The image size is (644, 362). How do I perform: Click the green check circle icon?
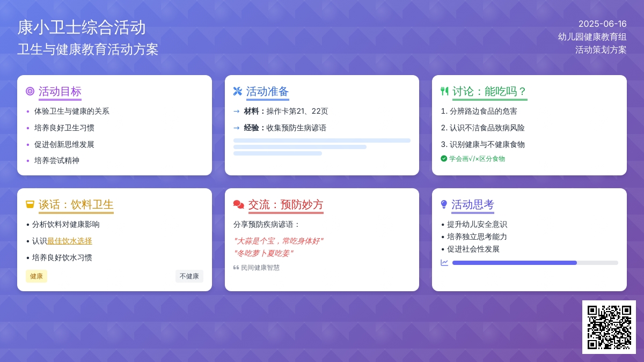coord(444,158)
